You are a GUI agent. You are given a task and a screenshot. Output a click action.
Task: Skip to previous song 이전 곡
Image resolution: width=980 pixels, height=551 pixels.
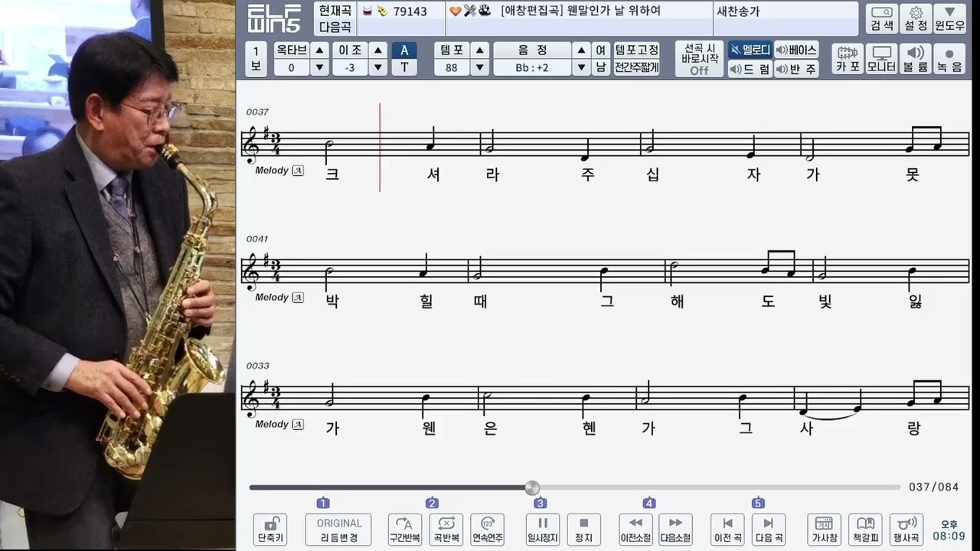727,530
